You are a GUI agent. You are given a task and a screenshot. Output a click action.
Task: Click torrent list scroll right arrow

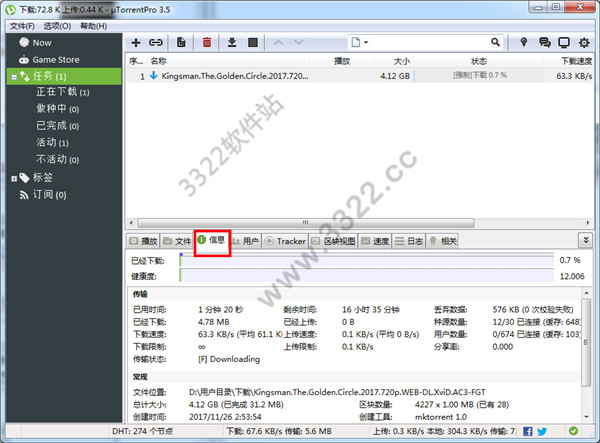point(588,223)
